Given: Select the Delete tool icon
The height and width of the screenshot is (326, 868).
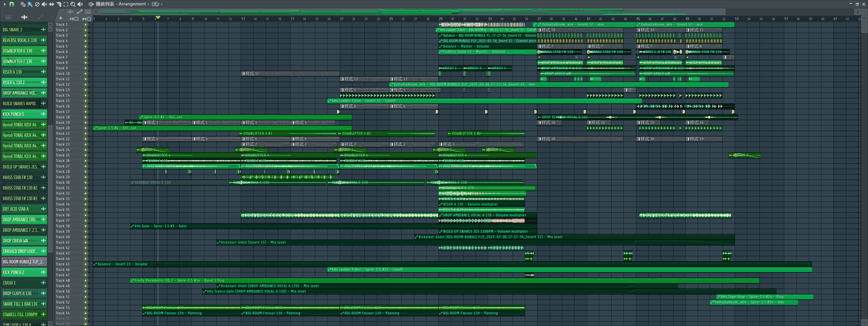Looking at the screenshot, I should [x=37, y=4].
